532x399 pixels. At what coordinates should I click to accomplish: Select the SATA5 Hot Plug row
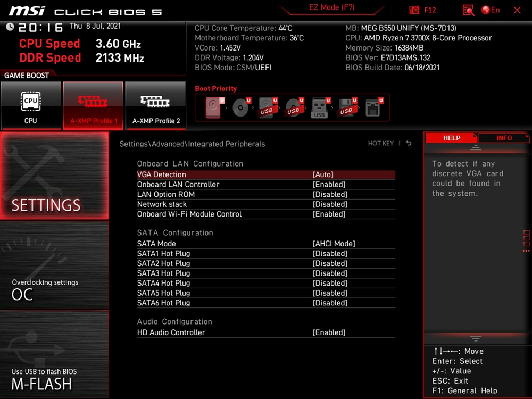coord(266,293)
